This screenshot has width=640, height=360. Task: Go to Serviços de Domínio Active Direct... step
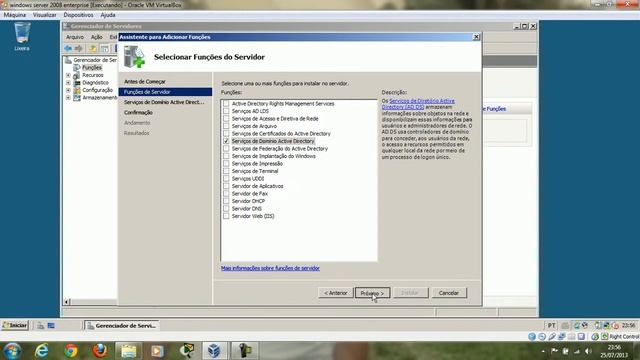tap(164, 102)
